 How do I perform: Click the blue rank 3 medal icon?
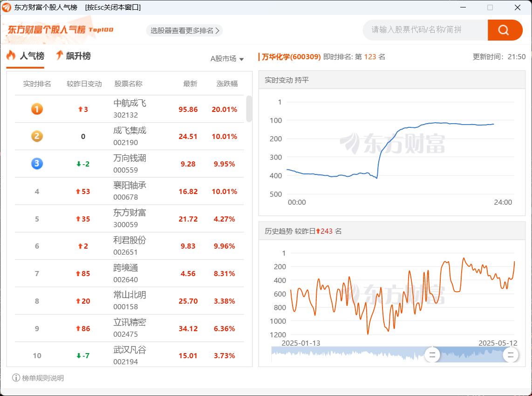tap(37, 164)
